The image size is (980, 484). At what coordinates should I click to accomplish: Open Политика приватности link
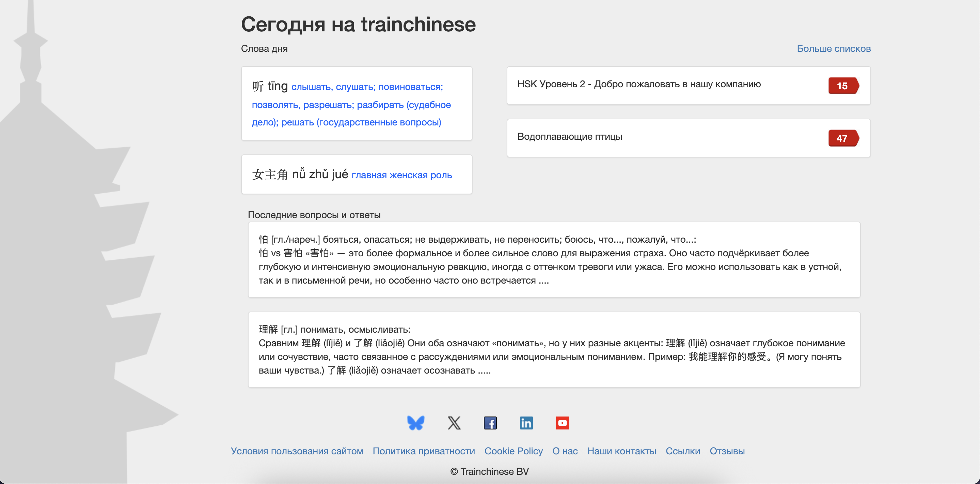pos(423,451)
